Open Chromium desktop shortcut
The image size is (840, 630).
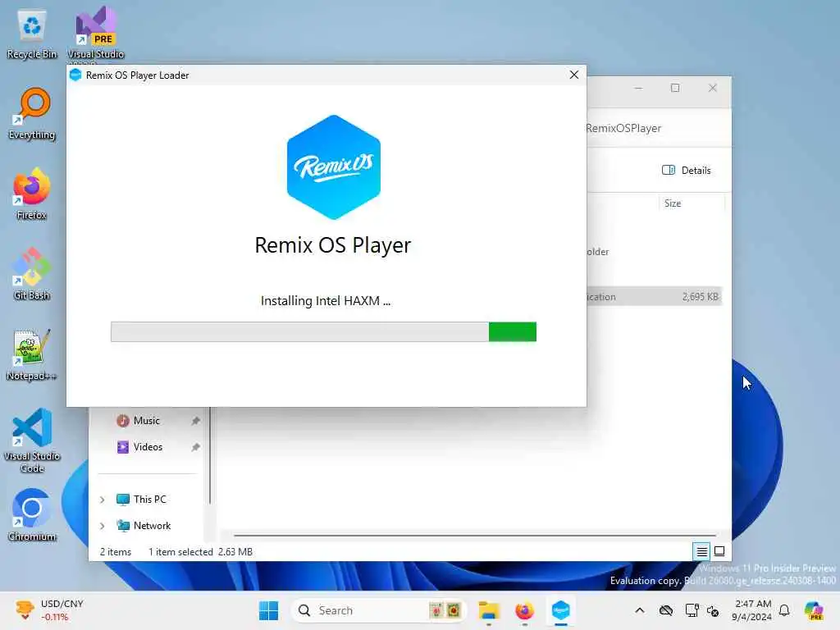pyautogui.click(x=32, y=515)
